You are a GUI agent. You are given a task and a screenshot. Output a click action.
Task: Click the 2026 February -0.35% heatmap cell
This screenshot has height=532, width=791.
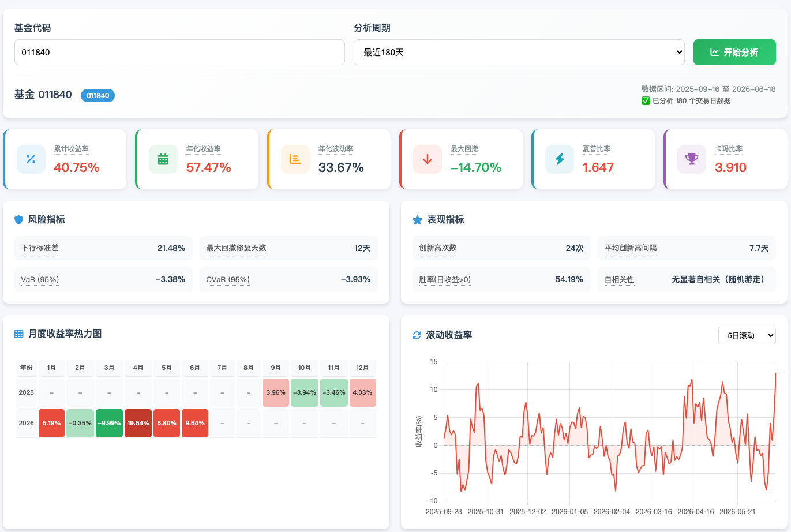coord(80,424)
